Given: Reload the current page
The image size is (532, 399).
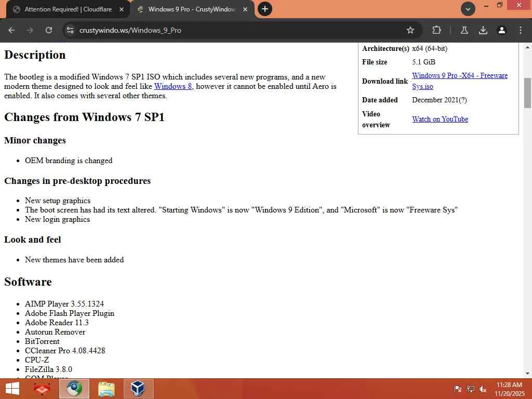Looking at the screenshot, I should click(x=49, y=30).
